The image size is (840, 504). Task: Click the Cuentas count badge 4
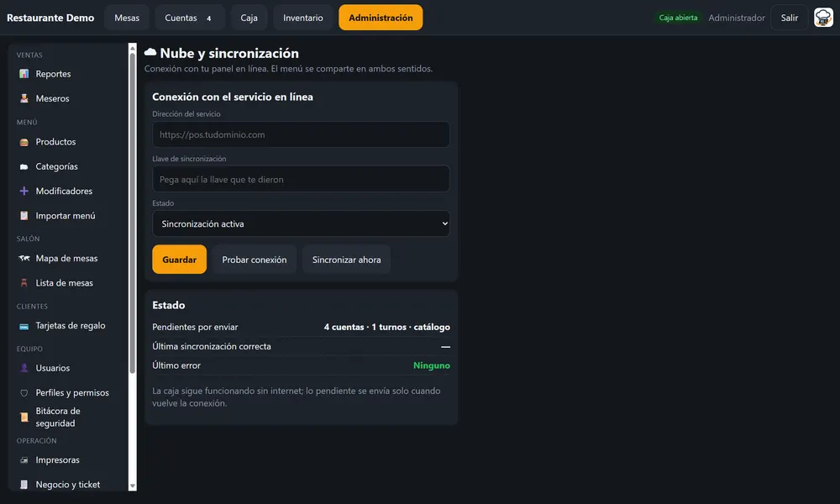tap(209, 18)
